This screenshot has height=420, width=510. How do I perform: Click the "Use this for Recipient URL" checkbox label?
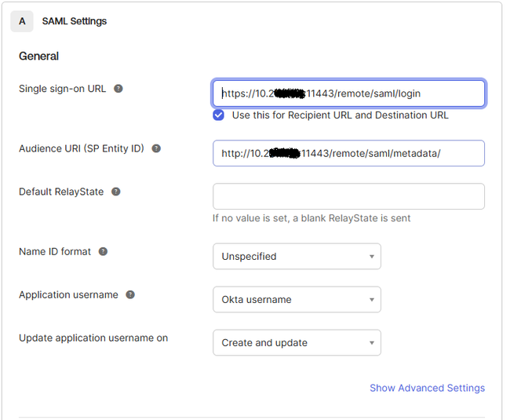pyautogui.click(x=340, y=115)
